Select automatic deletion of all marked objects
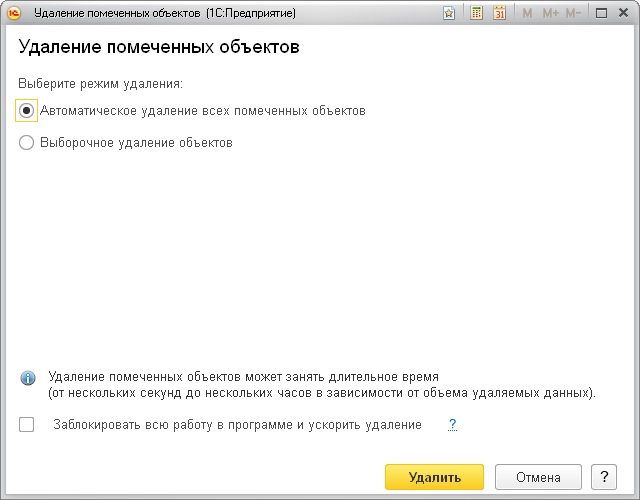This screenshot has height=500, width=640. point(27,111)
